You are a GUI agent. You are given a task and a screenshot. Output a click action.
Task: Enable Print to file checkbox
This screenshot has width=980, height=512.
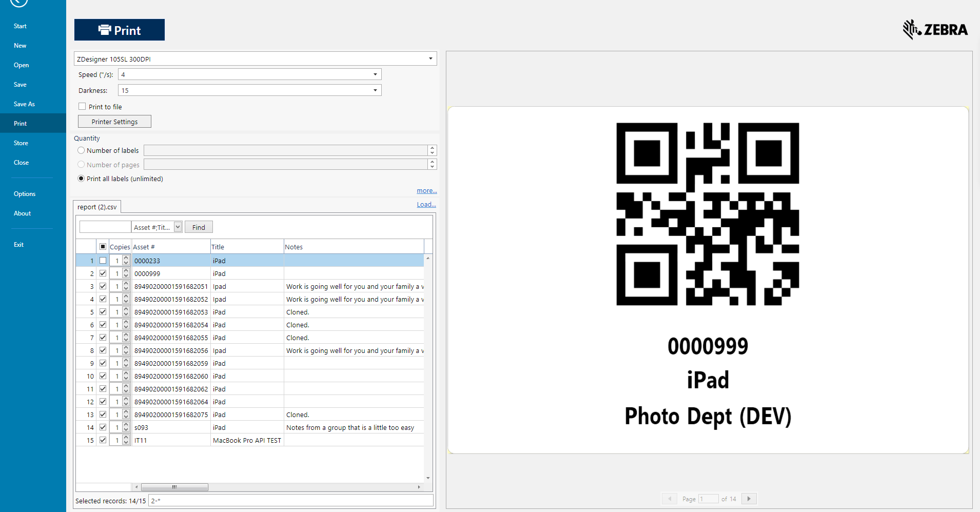[x=82, y=107]
